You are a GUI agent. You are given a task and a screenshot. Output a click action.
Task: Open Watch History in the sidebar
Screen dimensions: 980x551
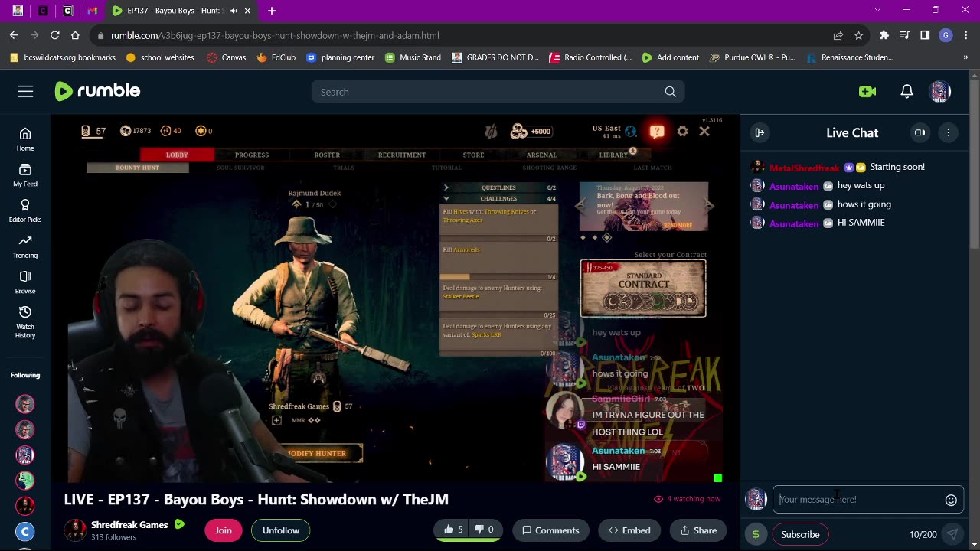tap(25, 322)
